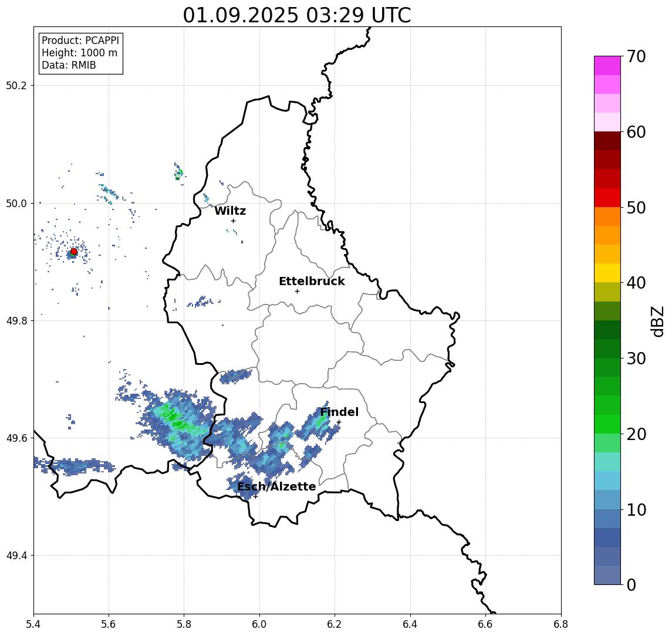672x636 pixels.
Task: Click the 6.6 longitude tick label
Action: [x=485, y=624]
